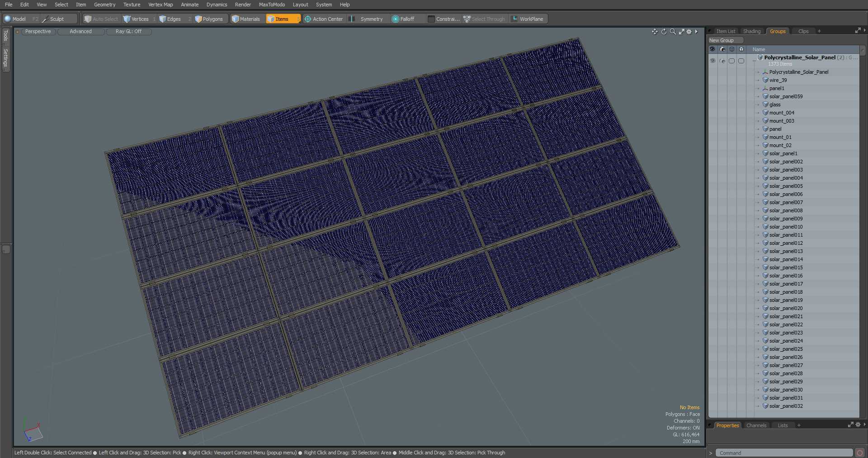
Task: Toggle visibility eye of Polycrystalline_Solar_Panel group
Action: pos(712,61)
